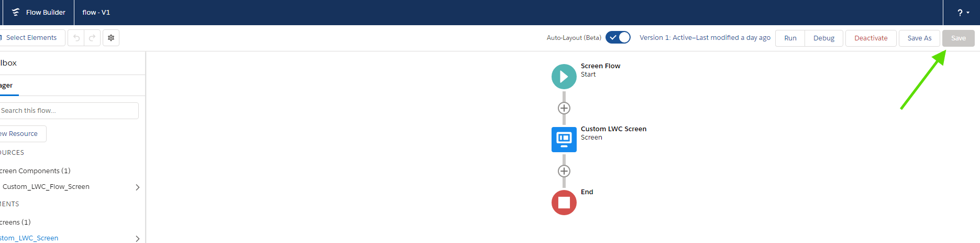Click the Run button
This screenshot has height=243, width=980.
click(x=790, y=38)
